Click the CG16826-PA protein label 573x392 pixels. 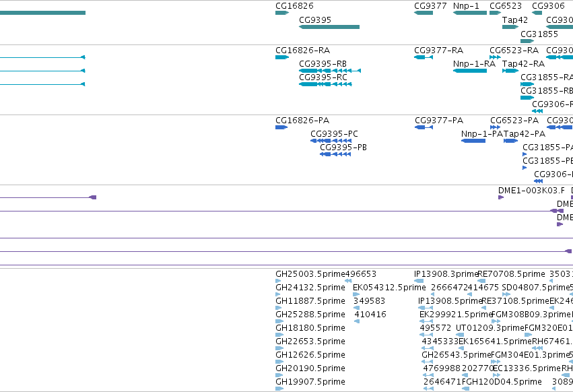click(x=302, y=121)
